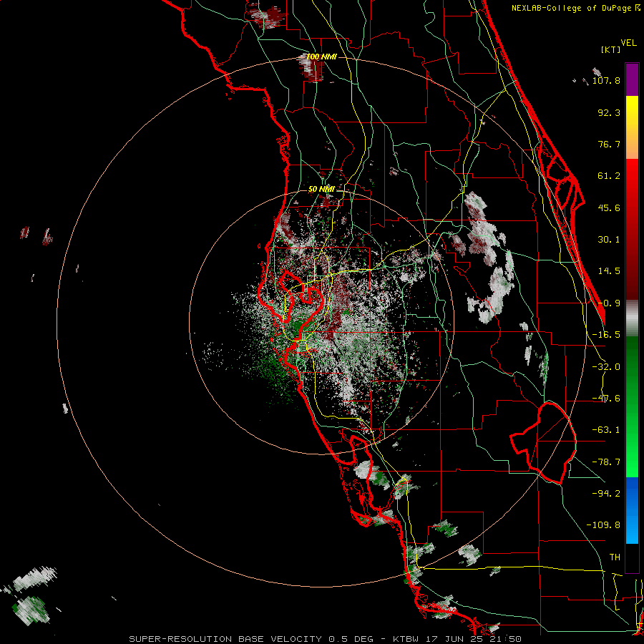The height and width of the screenshot is (644, 644).
Task: Click the -109.8 legend value
Action: (603, 525)
